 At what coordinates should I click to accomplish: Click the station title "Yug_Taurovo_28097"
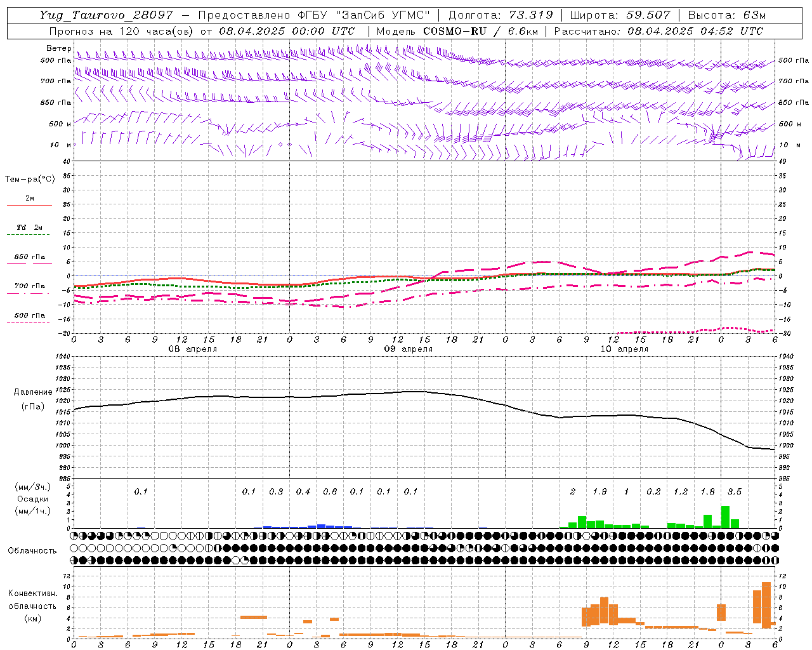pos(108,15)
